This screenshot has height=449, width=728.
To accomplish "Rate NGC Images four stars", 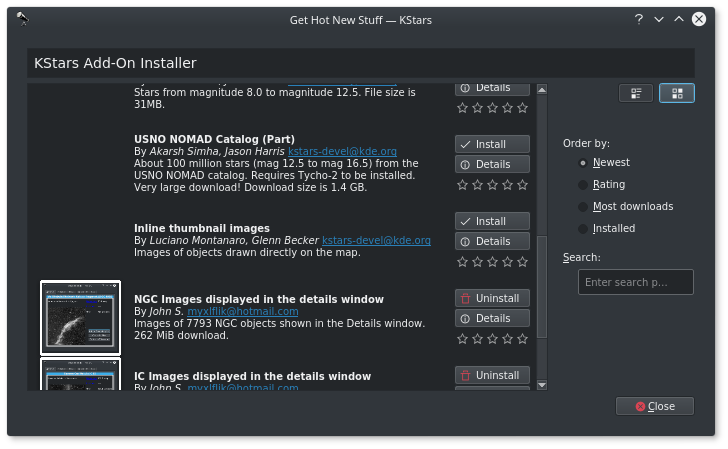I will click(507, 339).
